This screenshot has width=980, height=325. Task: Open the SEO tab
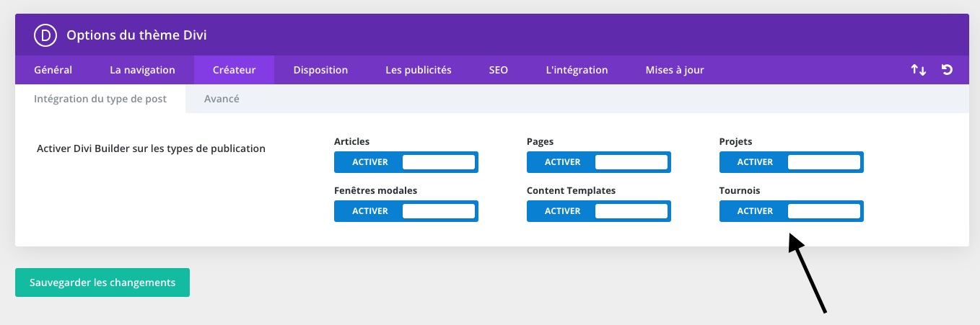pos(499,70)
